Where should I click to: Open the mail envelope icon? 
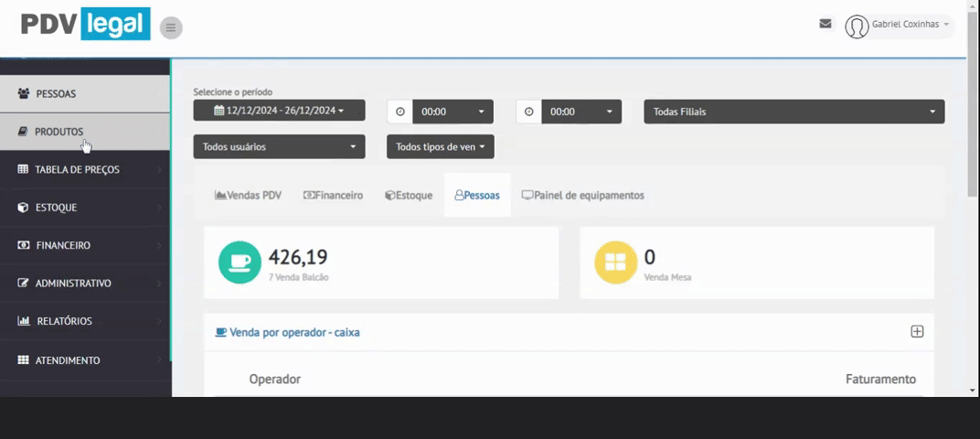click(826, 24)
